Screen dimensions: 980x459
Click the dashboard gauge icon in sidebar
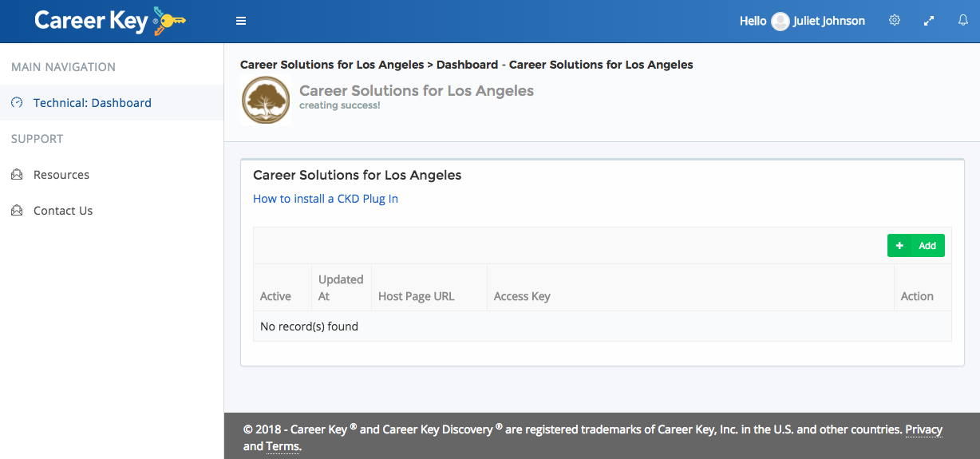[17, 103]
